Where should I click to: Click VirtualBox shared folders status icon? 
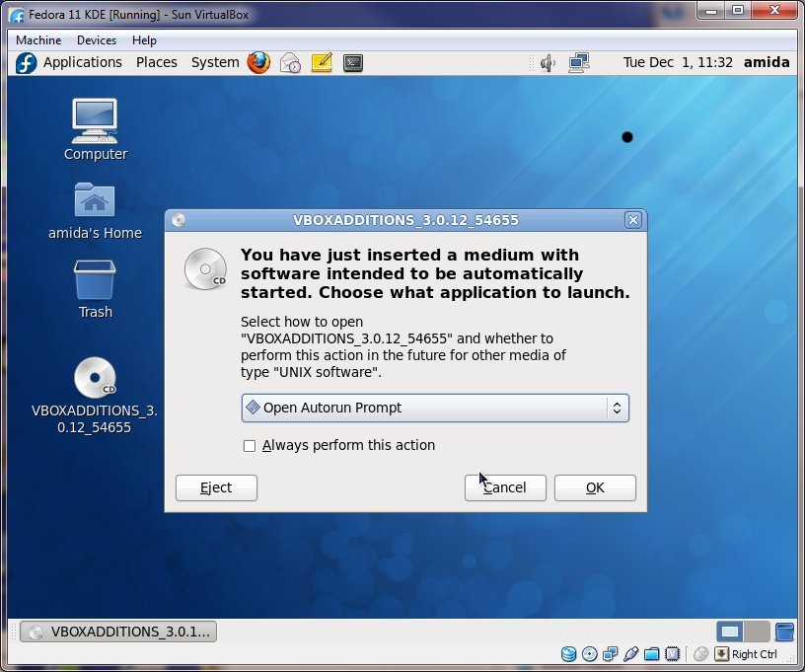(x=651, y=654)
